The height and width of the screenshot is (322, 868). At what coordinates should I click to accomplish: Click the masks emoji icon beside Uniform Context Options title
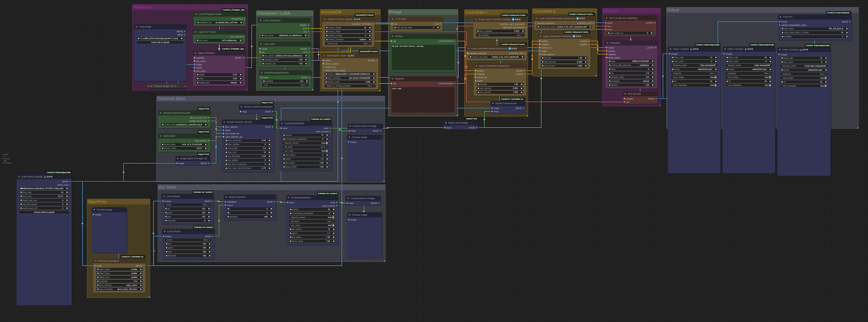click(x=355, y=19)
